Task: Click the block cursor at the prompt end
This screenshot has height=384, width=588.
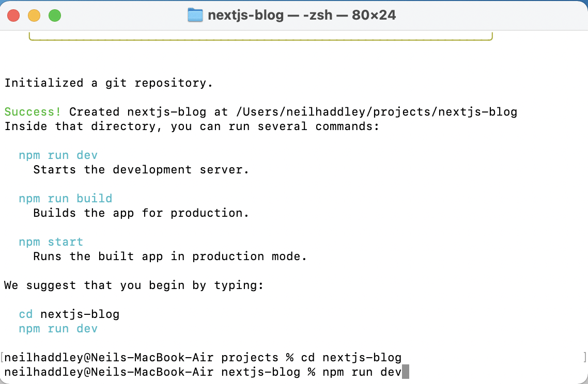Action: [406, 372]
